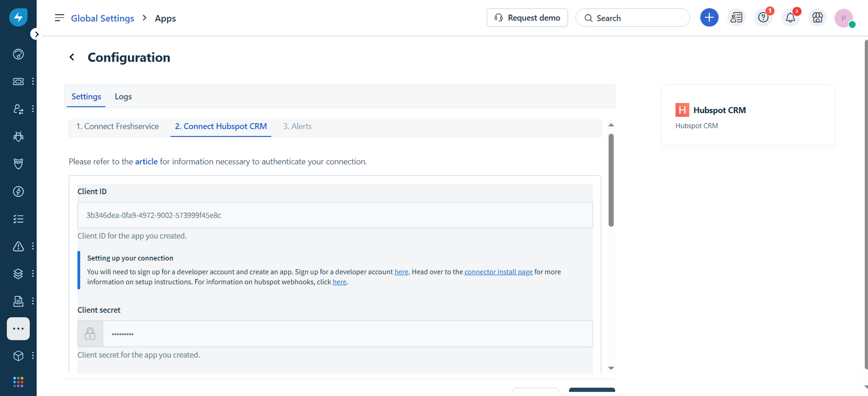Switch to the Settings tab

pos(86,96)
